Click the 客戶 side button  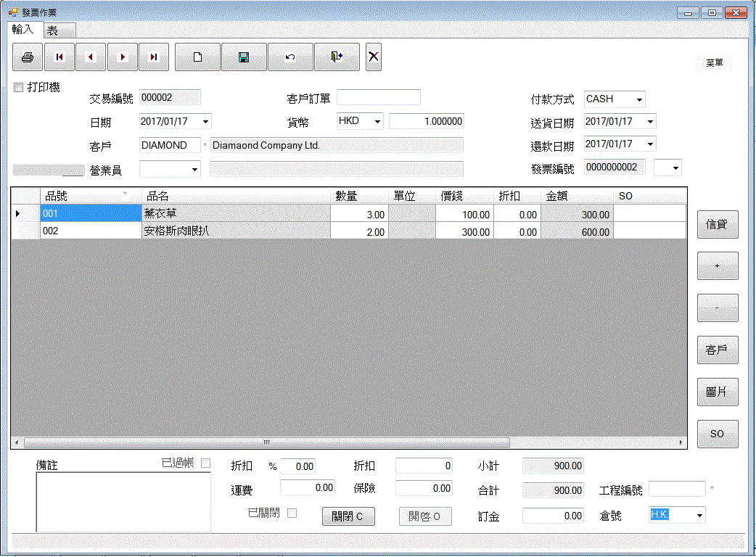pos(718,350)
